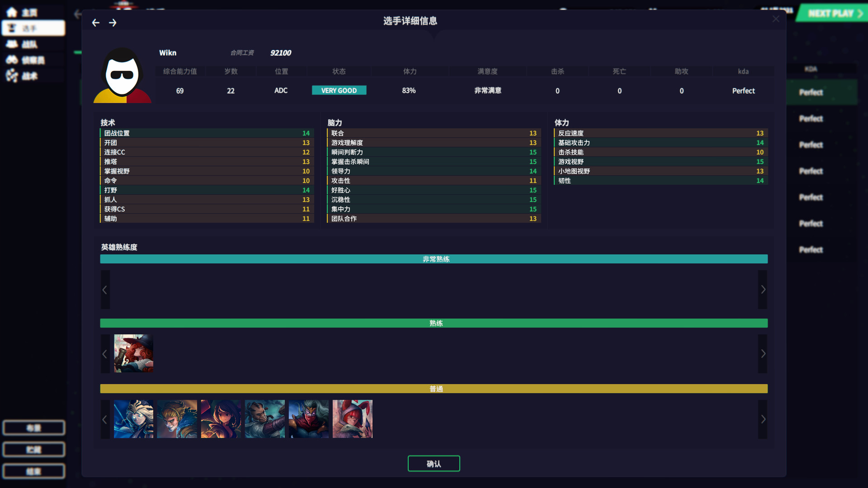Open the home page via the house icon
Viewport: 868px width, 488px height.
[x=12, y=12]
